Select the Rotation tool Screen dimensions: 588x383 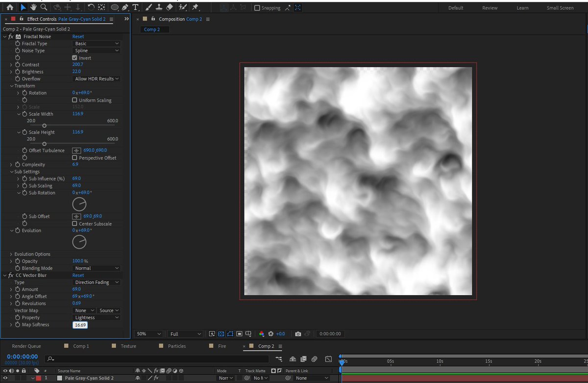coord(91,7)
